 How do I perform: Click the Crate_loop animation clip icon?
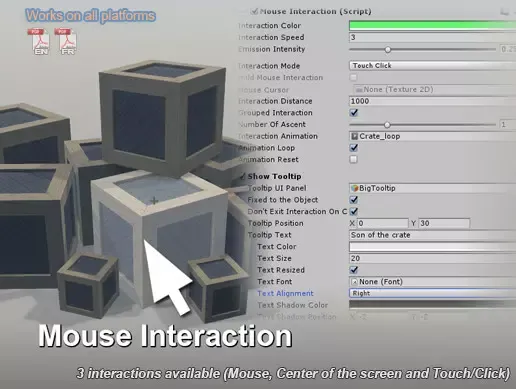click(x=354, y=136)
